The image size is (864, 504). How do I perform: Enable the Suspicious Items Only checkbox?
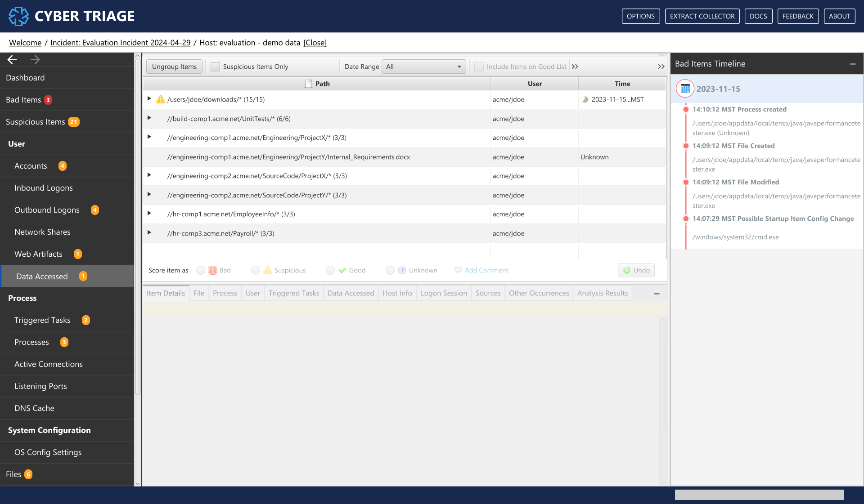[216, 67]
